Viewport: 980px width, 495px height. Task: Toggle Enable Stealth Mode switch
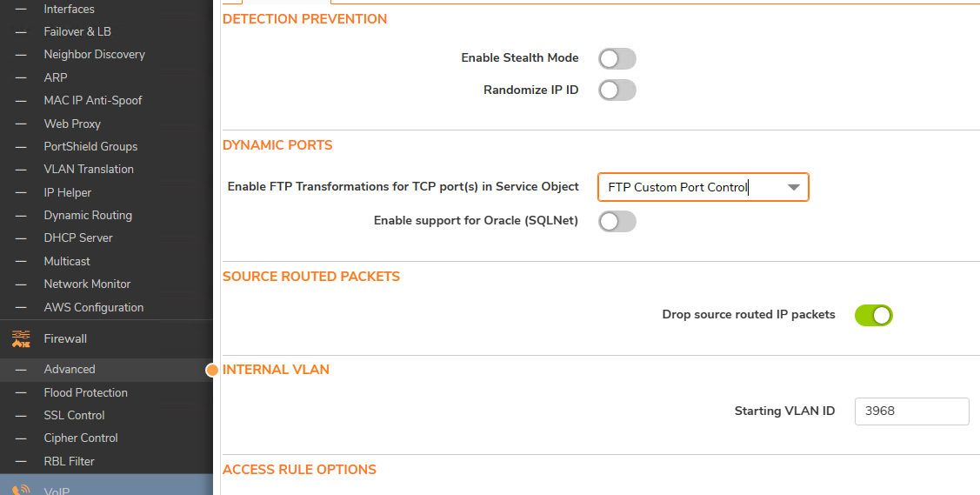[x=617, y=59]
